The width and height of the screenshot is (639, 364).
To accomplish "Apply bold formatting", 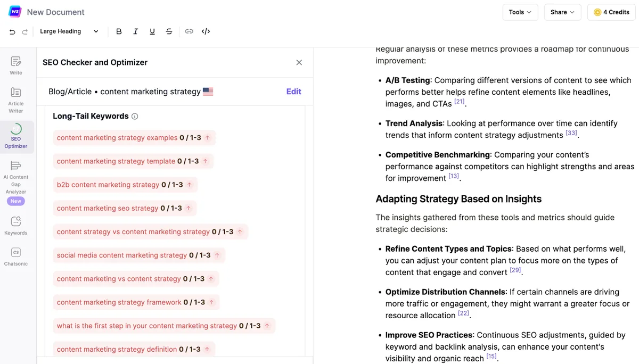I will (119, 31).
